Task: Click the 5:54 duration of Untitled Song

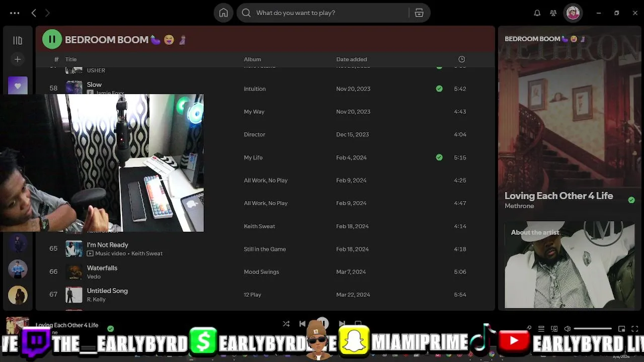Action: click(460, 295)
